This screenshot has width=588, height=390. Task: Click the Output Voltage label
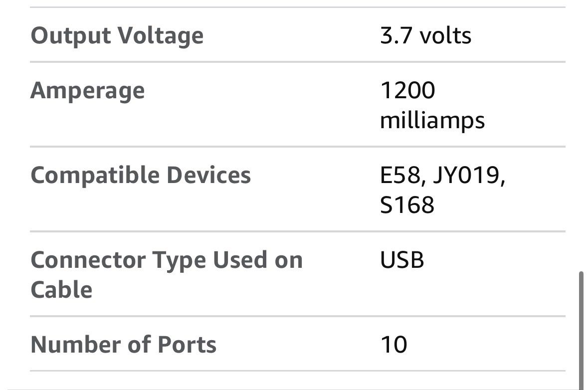point(117,36)
